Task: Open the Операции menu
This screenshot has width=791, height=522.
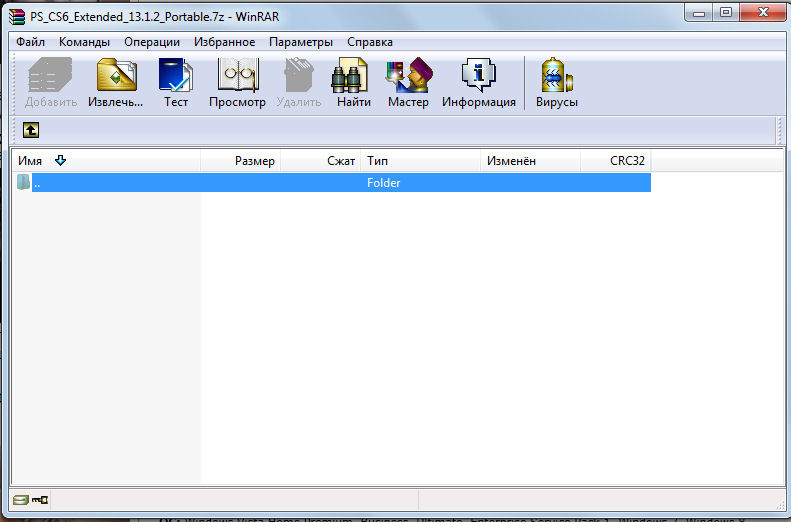Action: [x=152, y=42]
